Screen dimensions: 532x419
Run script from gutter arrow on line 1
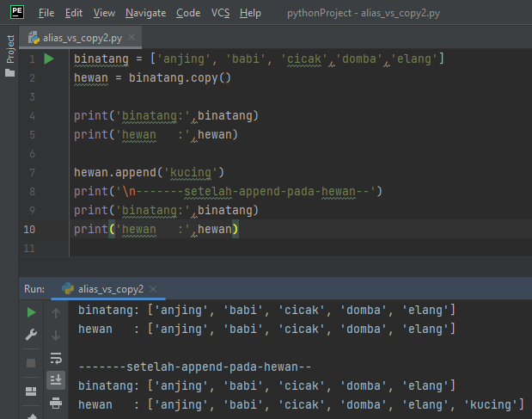point(49,59)
